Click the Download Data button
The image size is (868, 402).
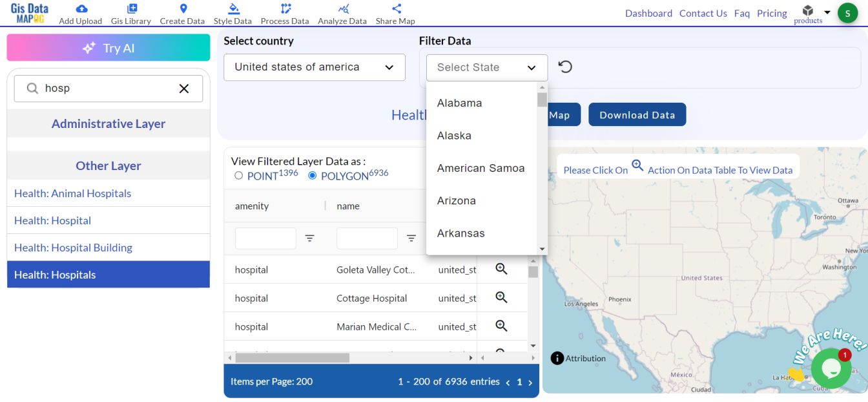tap(637, 114)
